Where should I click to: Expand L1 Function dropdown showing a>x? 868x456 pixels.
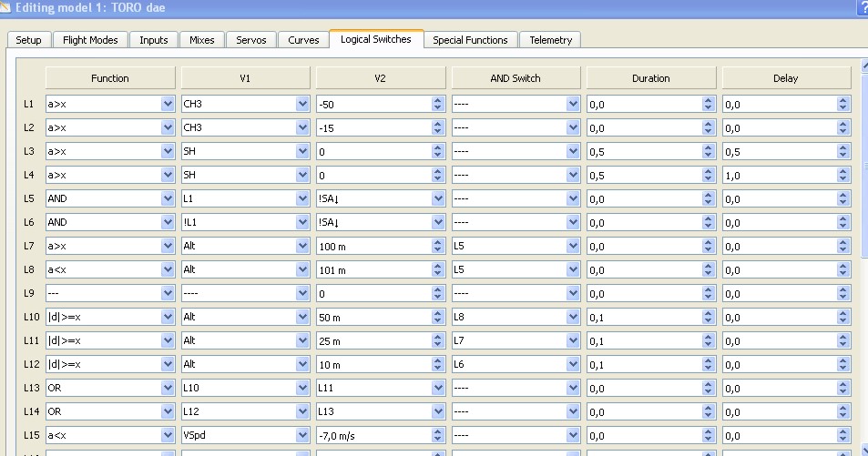point(109,104)
